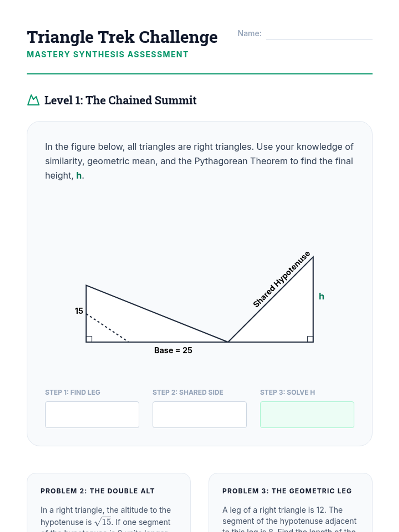The image size is (399, 532).
Task: Focus the Step 2: Shared Side answer box
Action: (199, 415)
